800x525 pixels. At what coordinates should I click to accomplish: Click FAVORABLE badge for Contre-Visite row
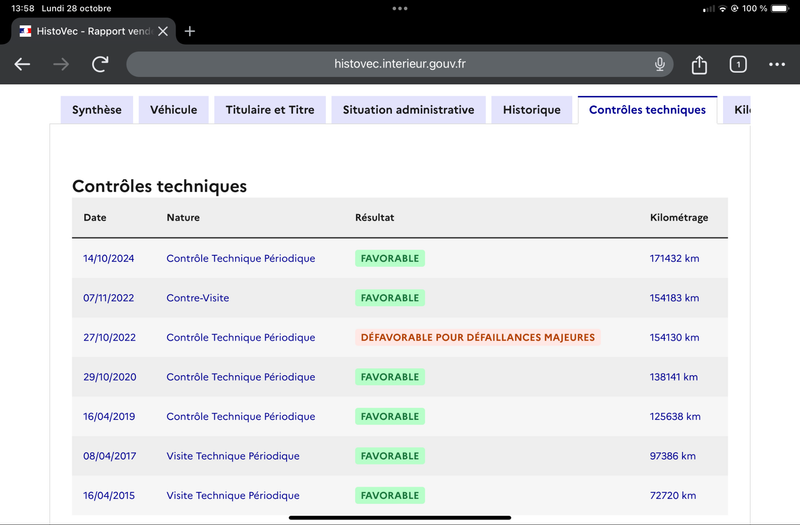point(390,298)
